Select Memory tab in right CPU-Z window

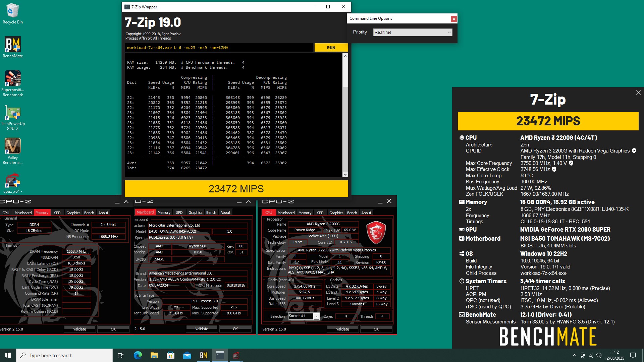click(x=305, y=213)
